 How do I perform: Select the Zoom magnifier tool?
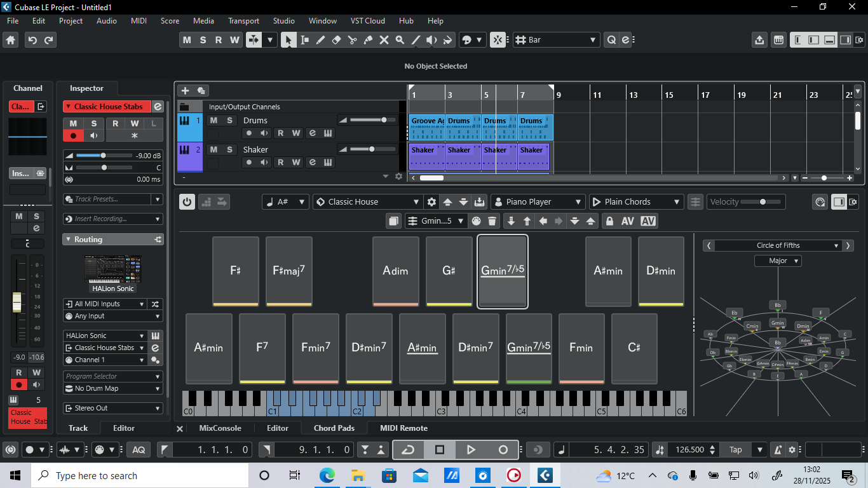click(x=400, y=40)
